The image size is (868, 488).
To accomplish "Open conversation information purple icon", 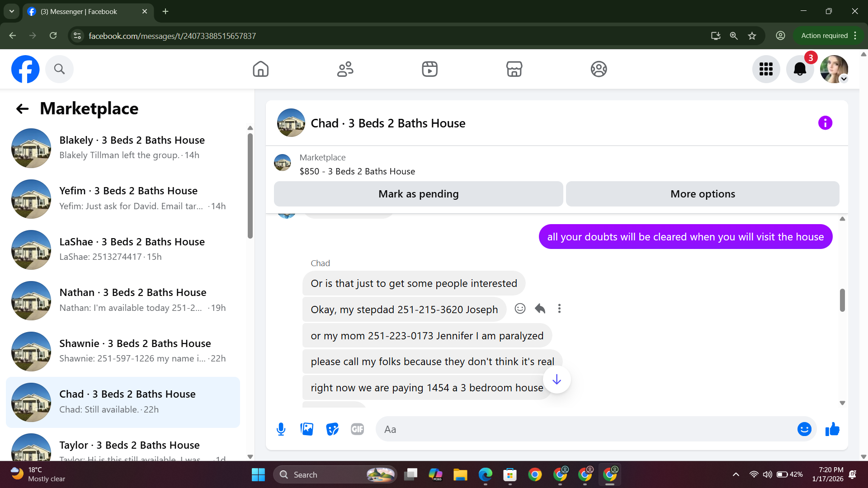I will [x=825, y=123].
